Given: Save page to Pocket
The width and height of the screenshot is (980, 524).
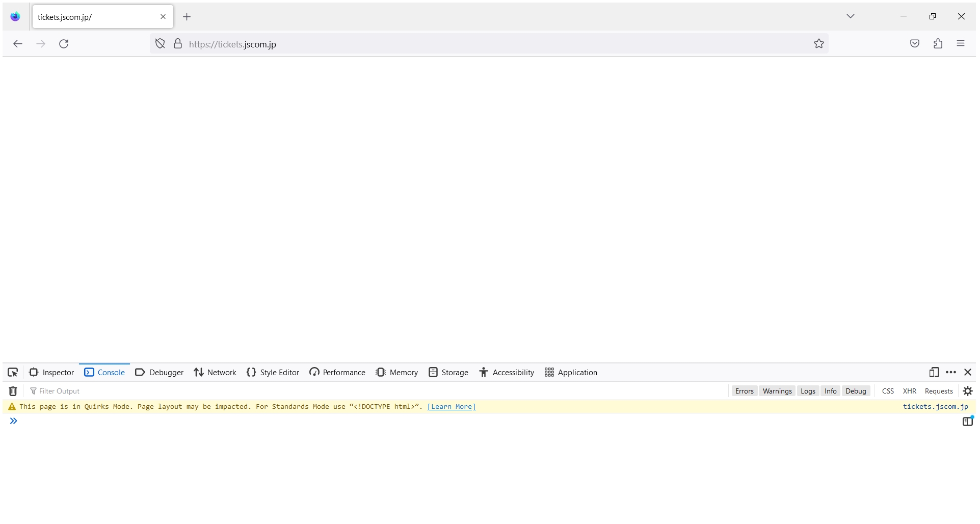Looking at the screenshot, I should (914, 44).
